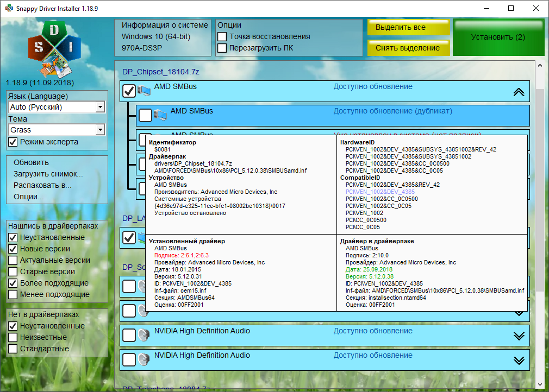The height and width of the screenshot is (392, 549).
Task: Check first NVIDIA High Definition Audio checkbox
Action: [x=129, y=336]
